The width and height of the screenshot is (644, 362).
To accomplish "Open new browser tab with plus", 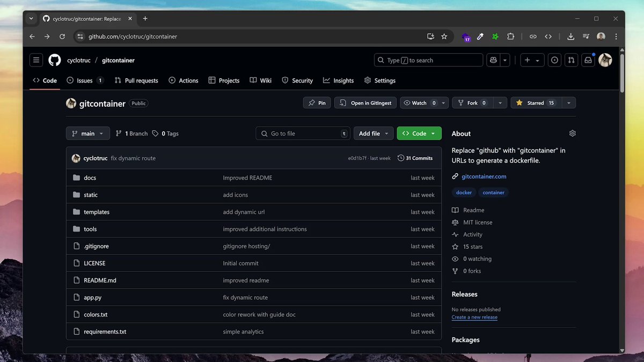I will [145, 18].
